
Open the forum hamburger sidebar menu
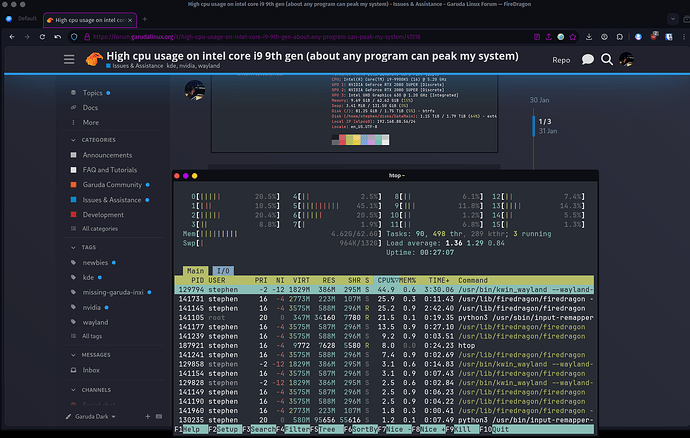pos(69,59)
